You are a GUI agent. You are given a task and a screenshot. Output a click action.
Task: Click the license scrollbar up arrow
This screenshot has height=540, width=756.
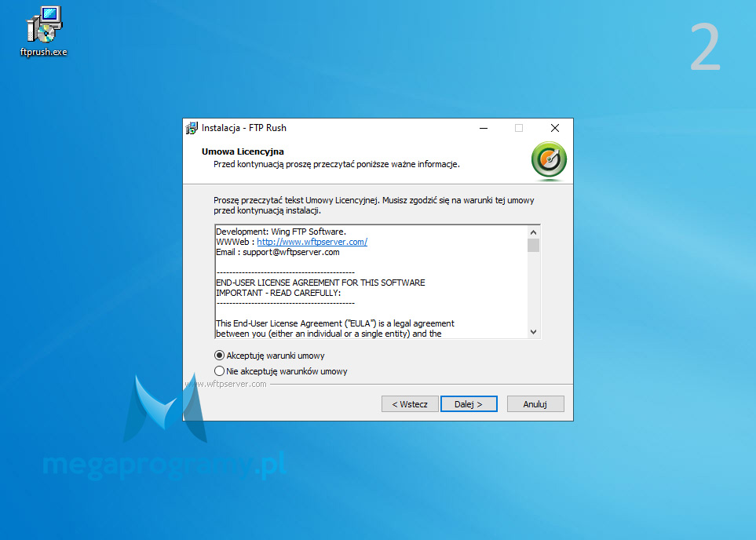coord(533,232)
